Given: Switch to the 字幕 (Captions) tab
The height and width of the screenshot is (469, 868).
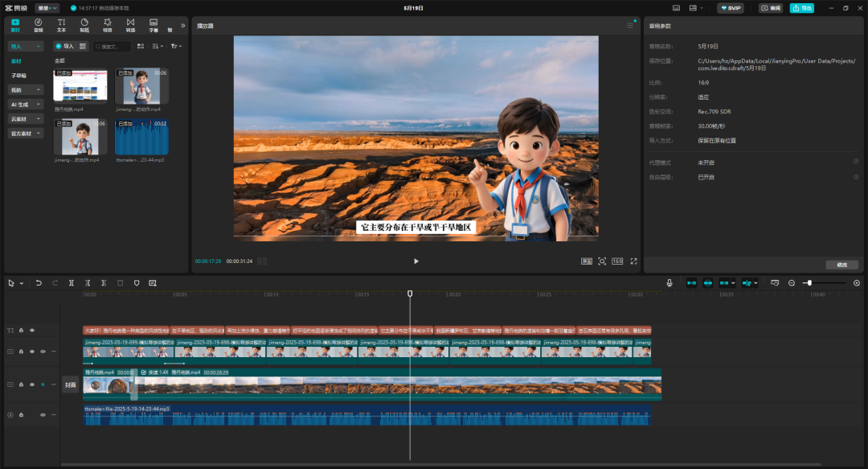Looking at the screenshot, I should click(x=154, y=24).
